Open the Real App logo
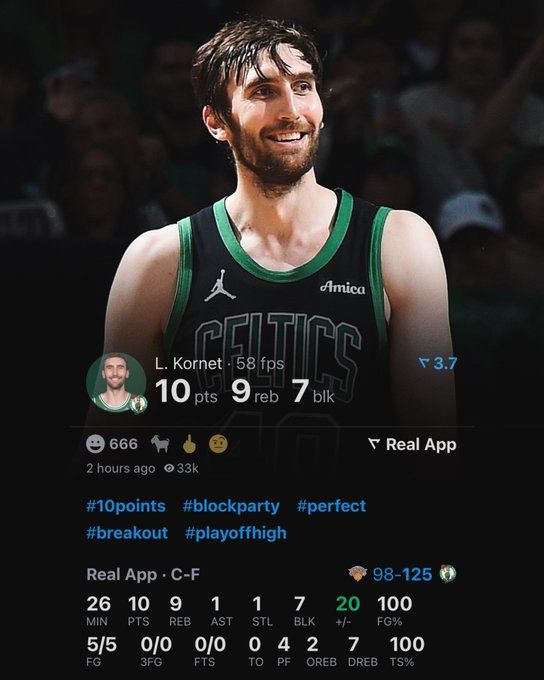Screen dimensions: 544x680 (412, 445)
